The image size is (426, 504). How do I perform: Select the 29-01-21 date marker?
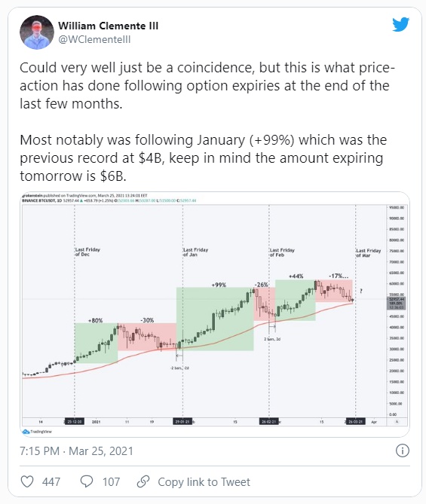coord(182,421)
